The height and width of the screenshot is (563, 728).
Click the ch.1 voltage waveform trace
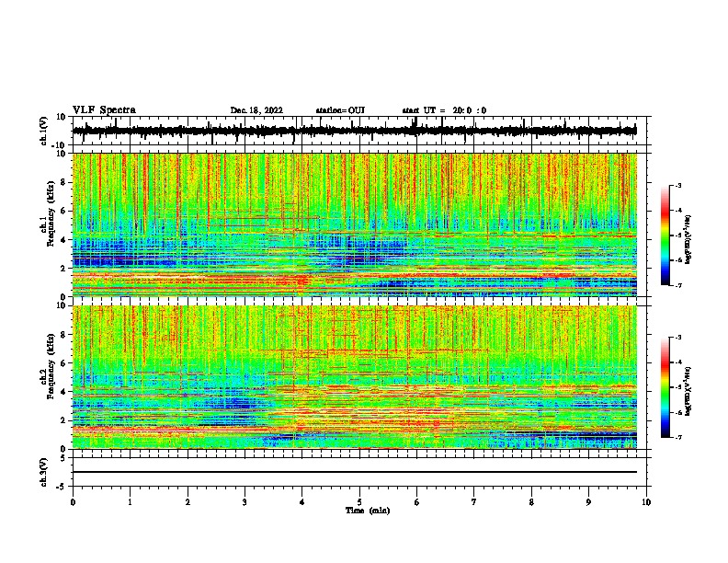(354, 131)
